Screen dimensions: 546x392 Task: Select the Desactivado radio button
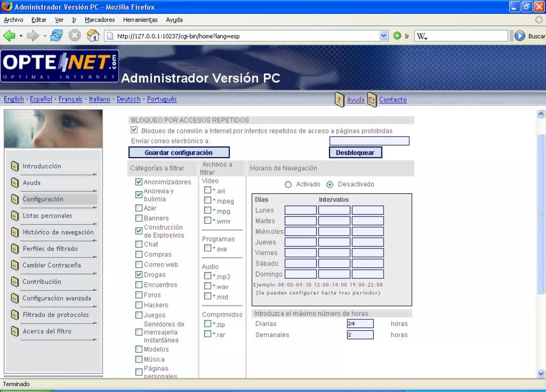click(x=330, y=184)
